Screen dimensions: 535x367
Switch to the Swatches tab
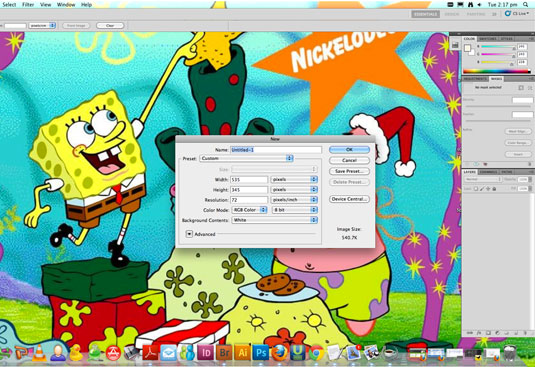(x=488, y=39)
